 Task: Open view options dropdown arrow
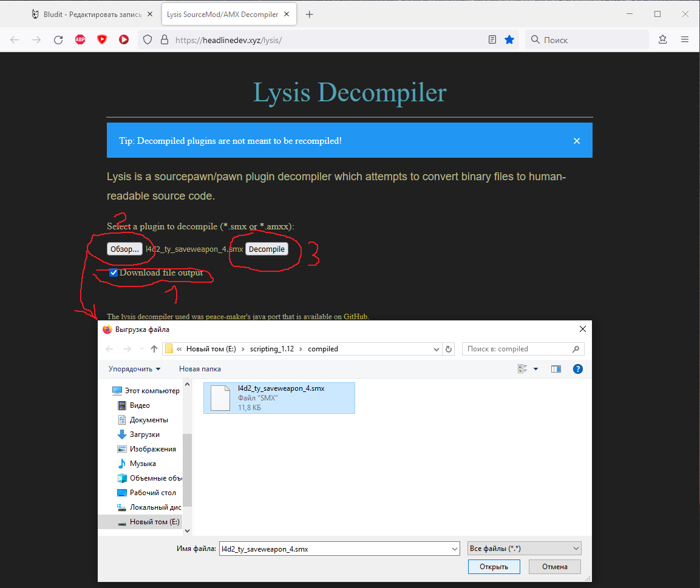tap(535, 369)
